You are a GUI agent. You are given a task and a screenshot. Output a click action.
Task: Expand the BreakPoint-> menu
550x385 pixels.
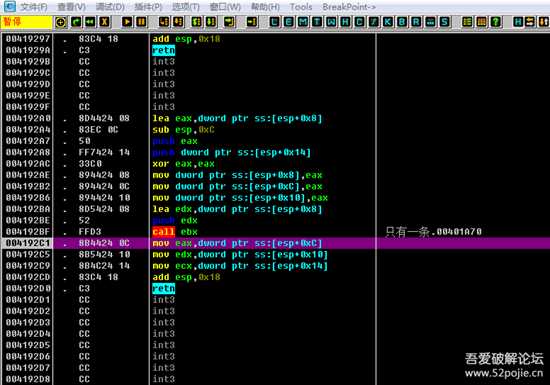349,7
